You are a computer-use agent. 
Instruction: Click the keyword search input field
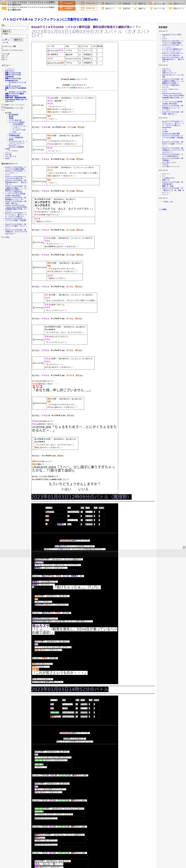click(x=14, y=28)
